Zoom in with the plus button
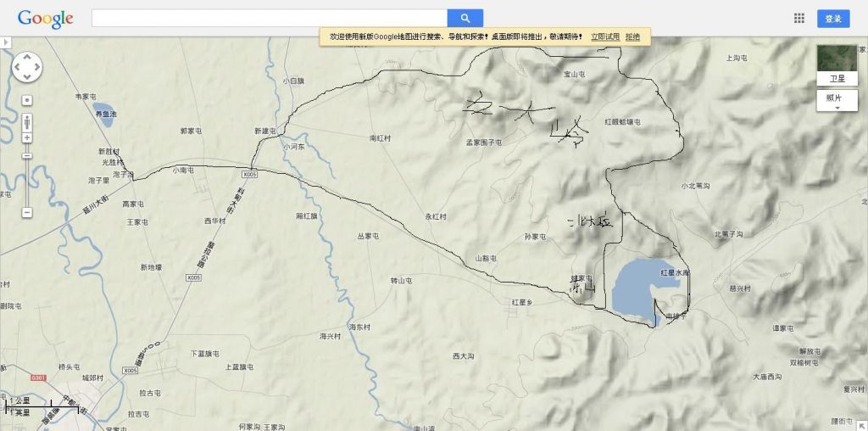The width and height of the screenshot is (868, 431). (27, 137)
